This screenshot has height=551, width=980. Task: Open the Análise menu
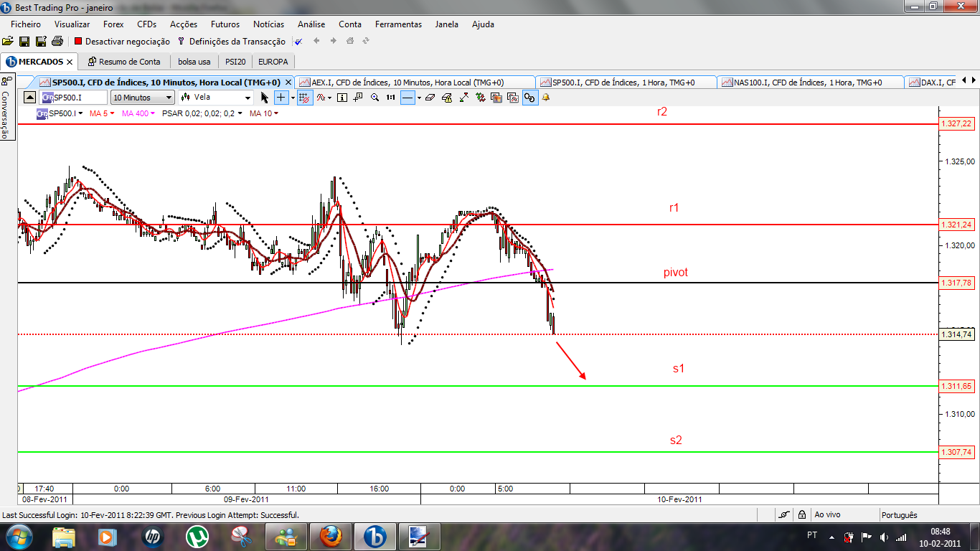[x=311, y=24]
